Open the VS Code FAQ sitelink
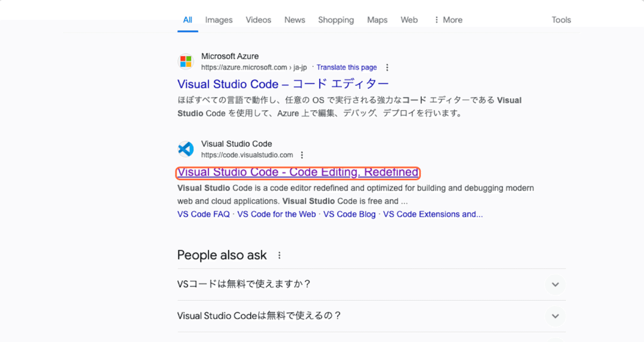Image resolution: width=644 pixels, height=342 pixels. point(203,214)
